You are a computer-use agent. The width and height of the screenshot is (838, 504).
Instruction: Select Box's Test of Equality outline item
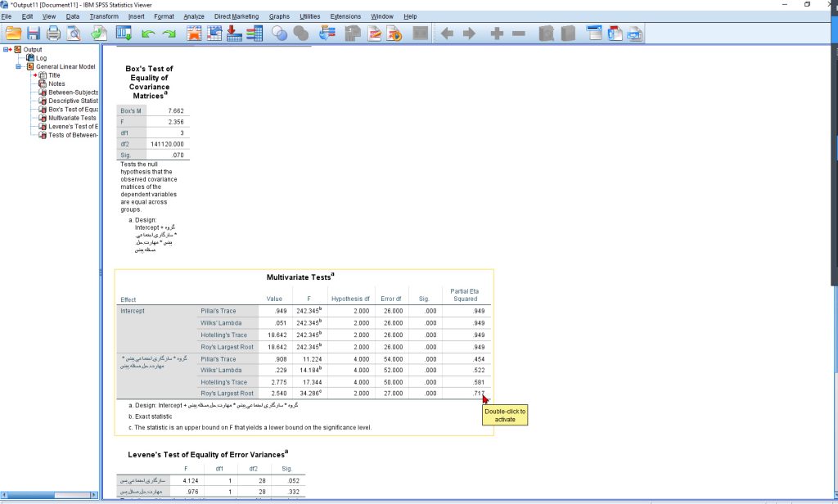[73, 110]
